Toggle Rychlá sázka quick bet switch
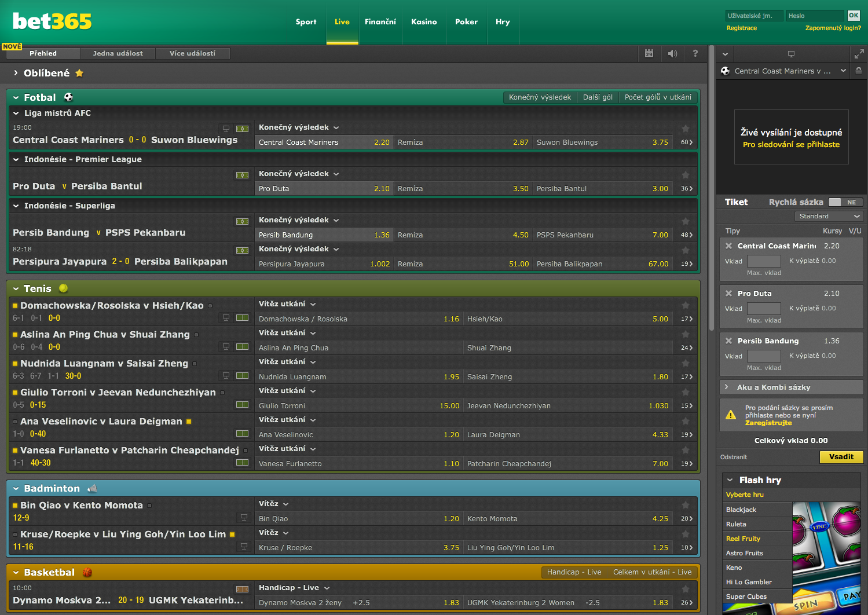Viewport: 868px width, 615px height. point(845,202)
